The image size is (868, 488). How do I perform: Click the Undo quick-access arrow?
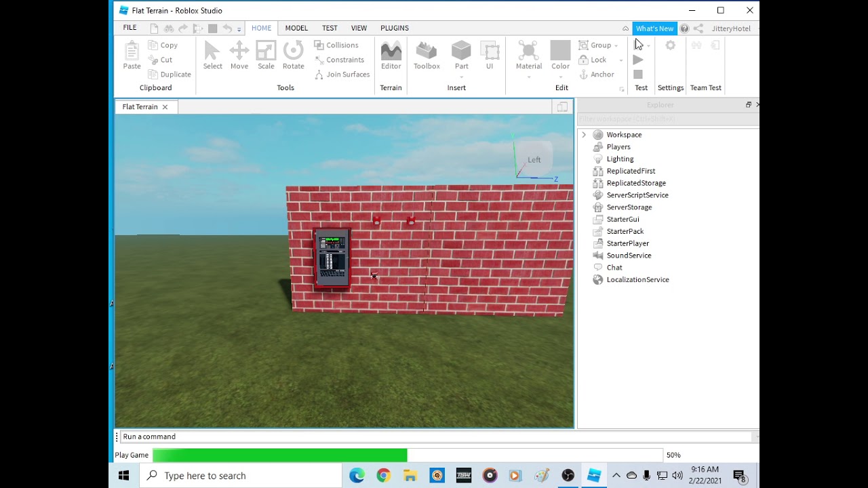point(227,28)
